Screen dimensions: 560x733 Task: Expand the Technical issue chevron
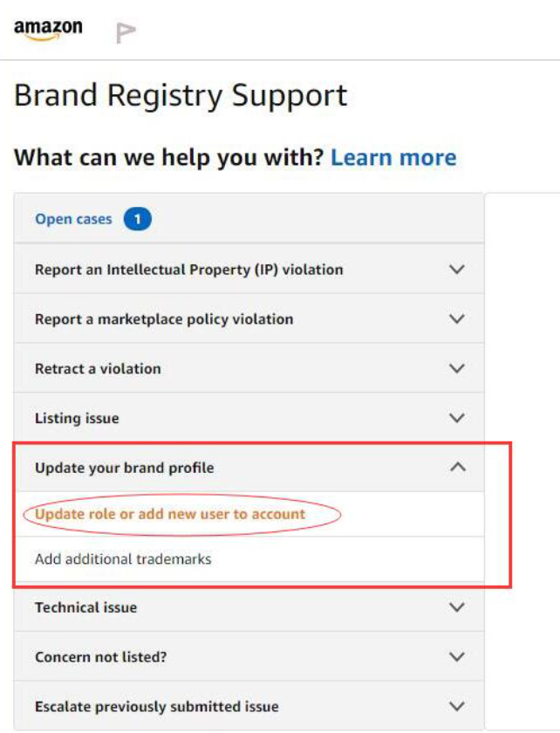(457, 607)
